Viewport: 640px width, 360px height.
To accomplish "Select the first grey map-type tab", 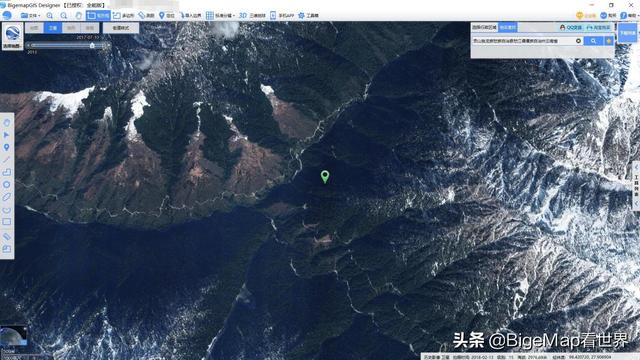I will (35, 28).
